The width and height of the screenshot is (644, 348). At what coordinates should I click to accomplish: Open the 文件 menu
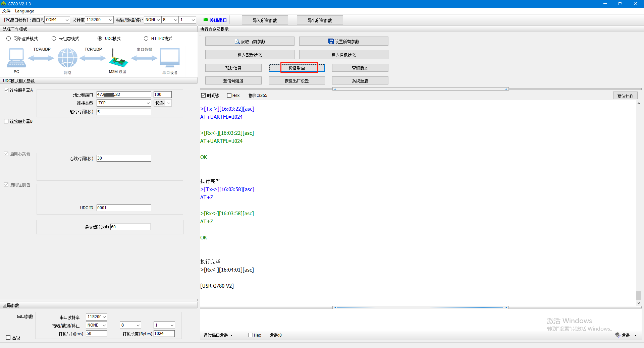[x=6, y=11]
